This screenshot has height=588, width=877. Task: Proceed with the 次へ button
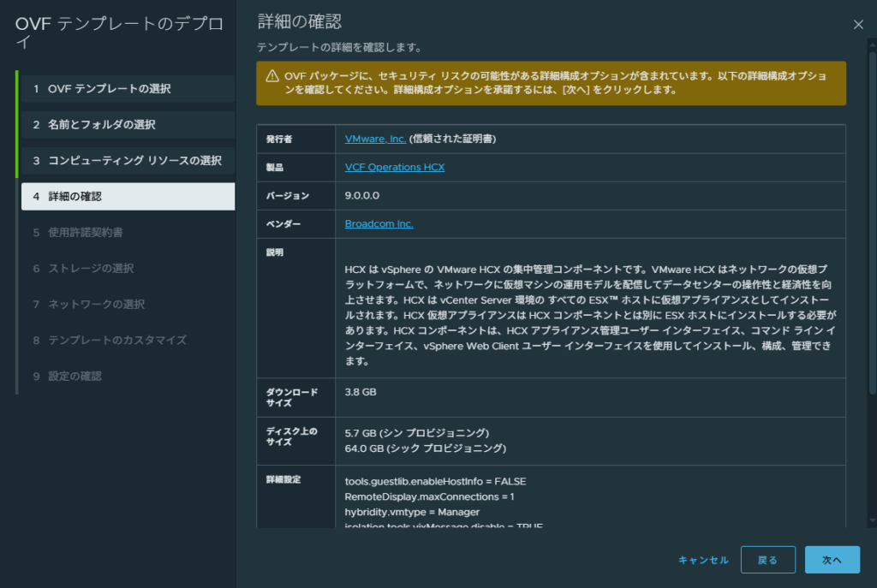coord(832,560)
